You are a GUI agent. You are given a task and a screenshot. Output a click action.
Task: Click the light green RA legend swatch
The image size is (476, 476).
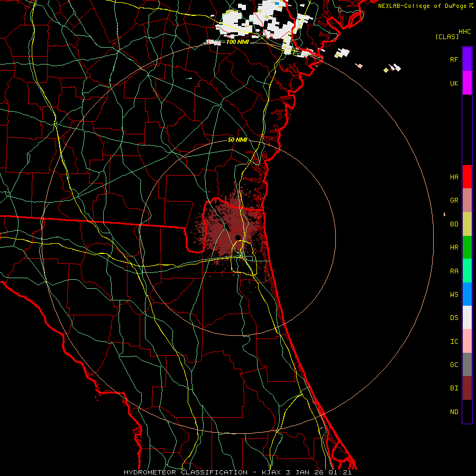click(467, 271)
